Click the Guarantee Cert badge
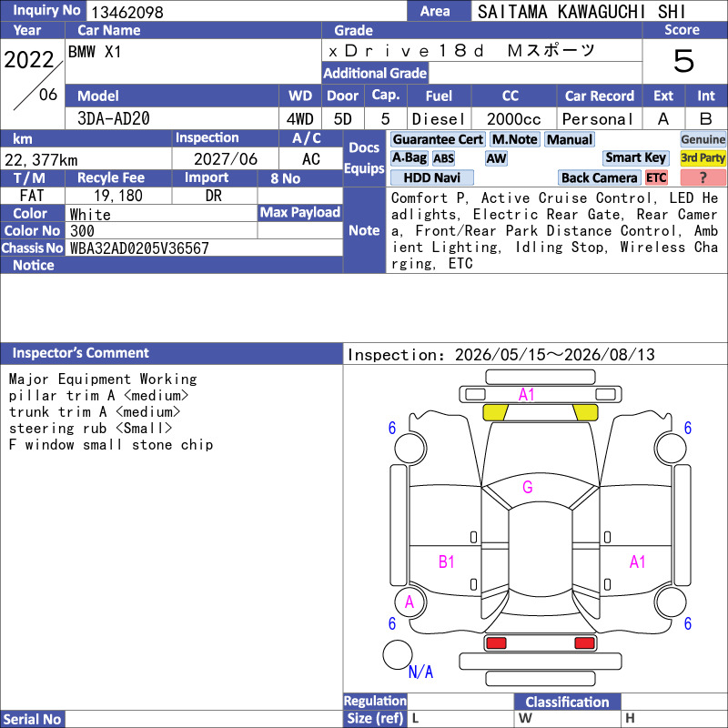Screen dimensions: 728x728 pos(438,140)
